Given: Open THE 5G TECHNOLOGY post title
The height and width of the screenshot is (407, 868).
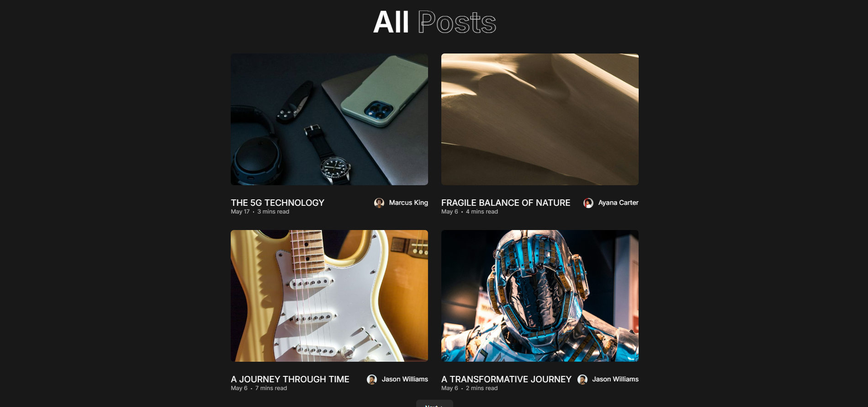Looking at the screenshot, I should point(277,203).
